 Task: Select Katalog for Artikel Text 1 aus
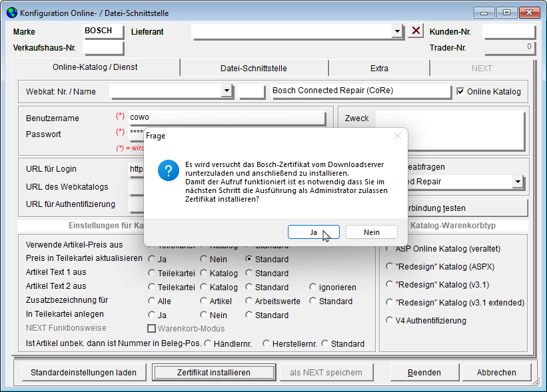[x=204, y=273]
